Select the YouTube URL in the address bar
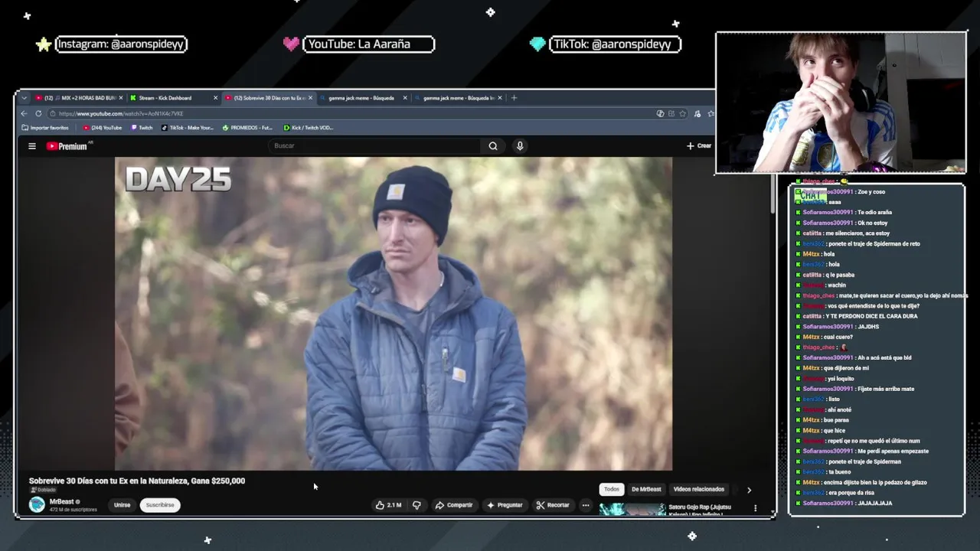The width and height of the screenshot is (980, 551). (121, 113)
